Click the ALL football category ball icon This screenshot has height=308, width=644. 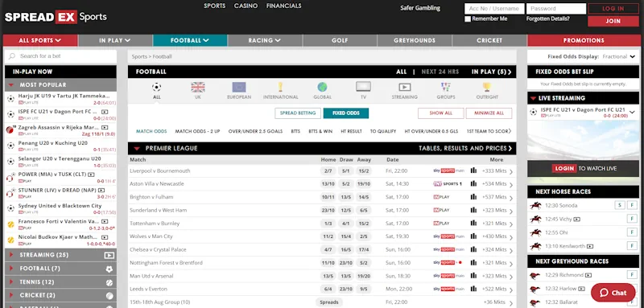point(156,87)
